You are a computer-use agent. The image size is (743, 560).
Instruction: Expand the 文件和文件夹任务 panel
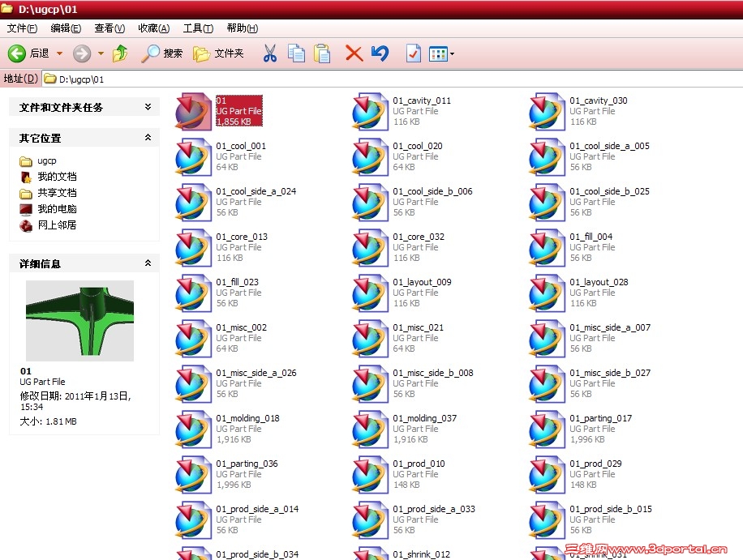(x=148, y=107)
